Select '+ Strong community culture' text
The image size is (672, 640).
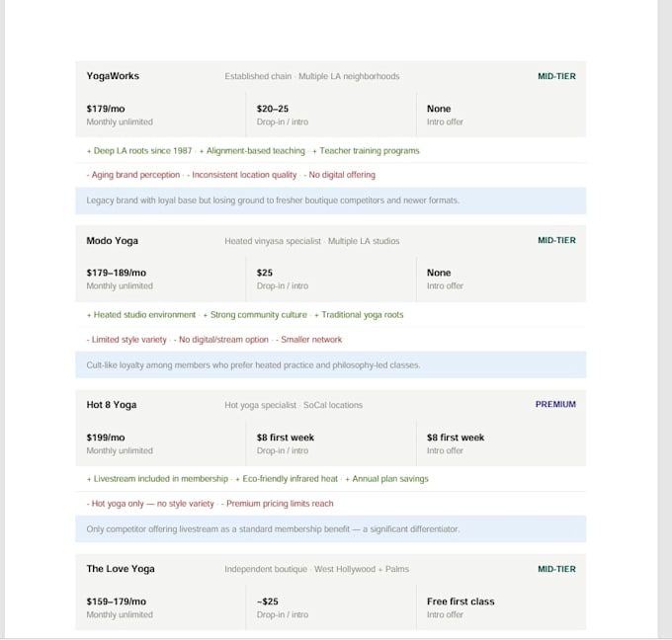coord(255,315)
